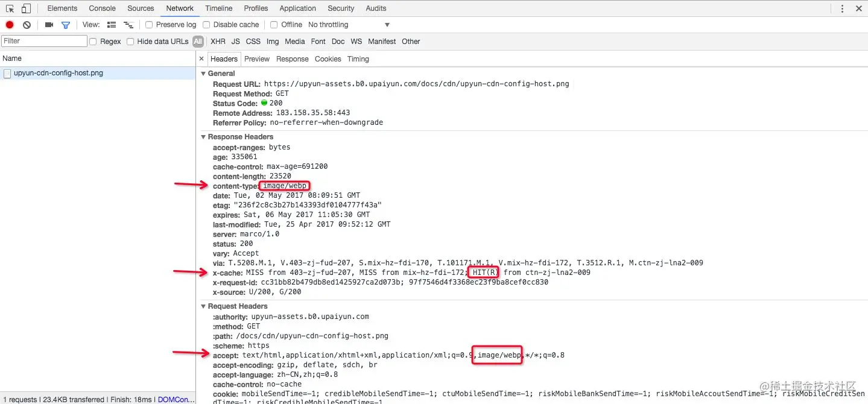Image resolution: width=868 pixels, height=404 pixels.
Task: Switch to large request rows view
Action: (x=112, y=25)
